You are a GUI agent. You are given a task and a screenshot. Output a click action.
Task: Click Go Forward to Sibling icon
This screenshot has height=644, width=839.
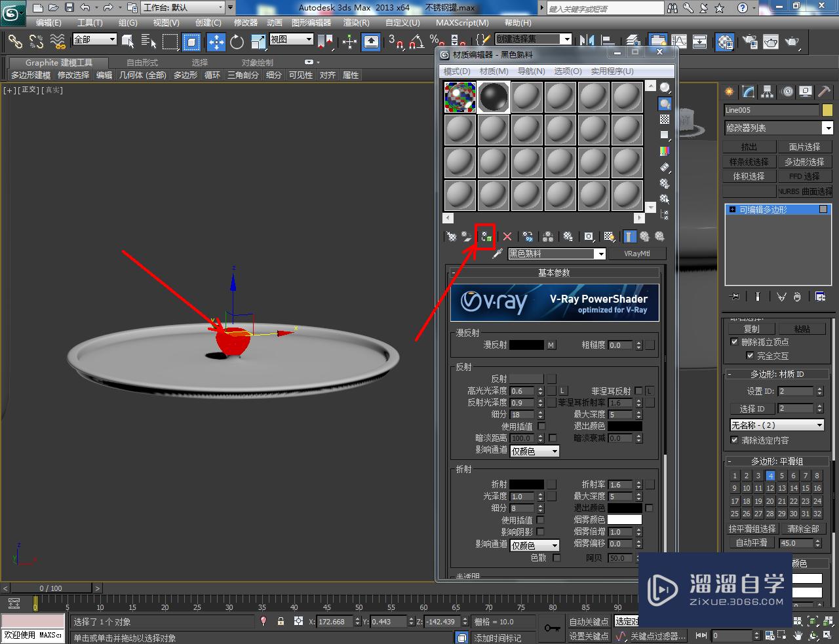pos(659,237)
